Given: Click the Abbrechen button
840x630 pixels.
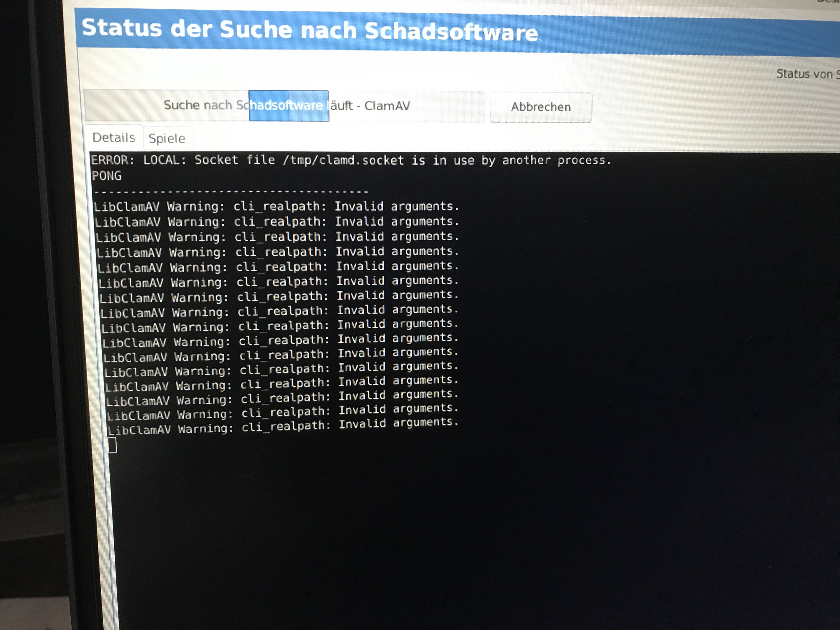Looking at the screenshot, I should click(540, 107).
